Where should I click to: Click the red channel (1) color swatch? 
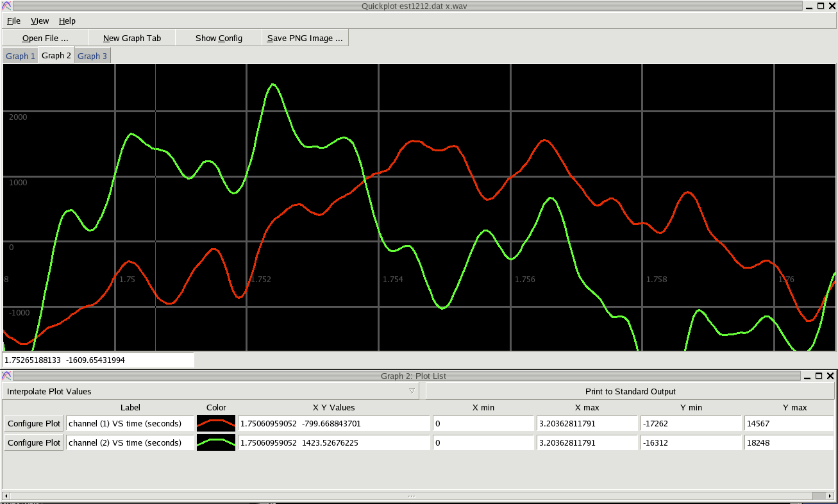pos(216,424)
